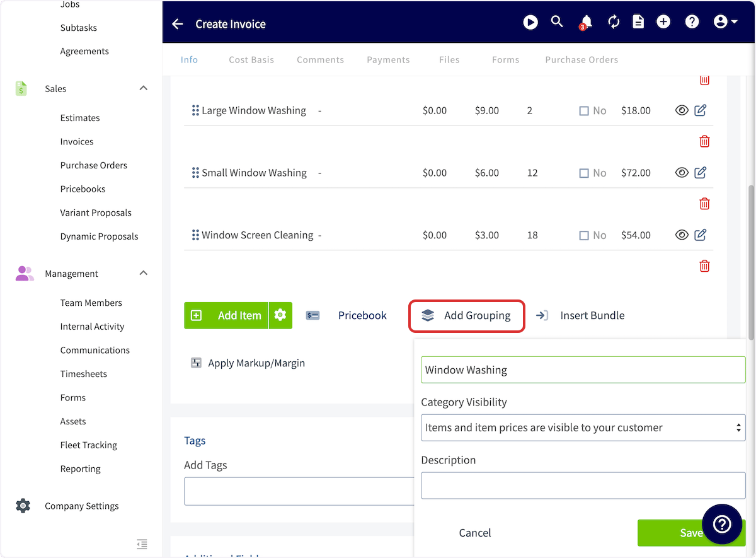The height and width of the screenshot is (558, 756).
Task: Collapse the Management section chevron
Action: [144, 273]
